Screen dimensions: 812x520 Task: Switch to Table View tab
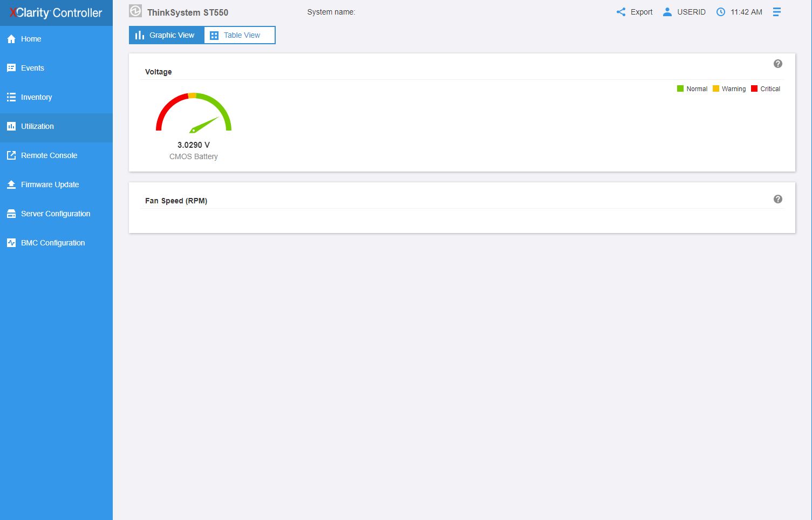(240, 35)
